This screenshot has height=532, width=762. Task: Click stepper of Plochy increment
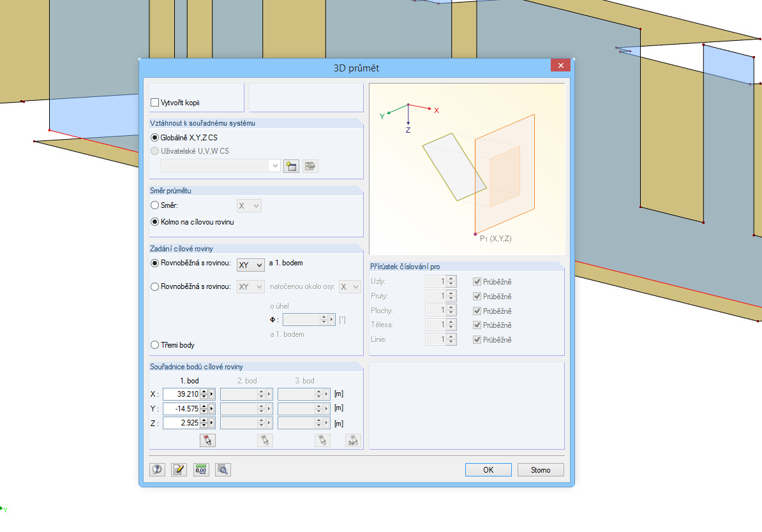[451, 310]
